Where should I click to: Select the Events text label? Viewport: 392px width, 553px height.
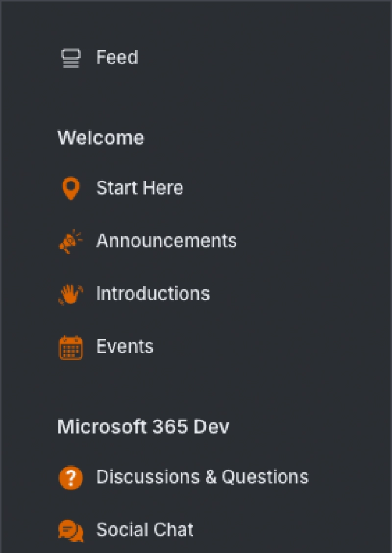125,347
